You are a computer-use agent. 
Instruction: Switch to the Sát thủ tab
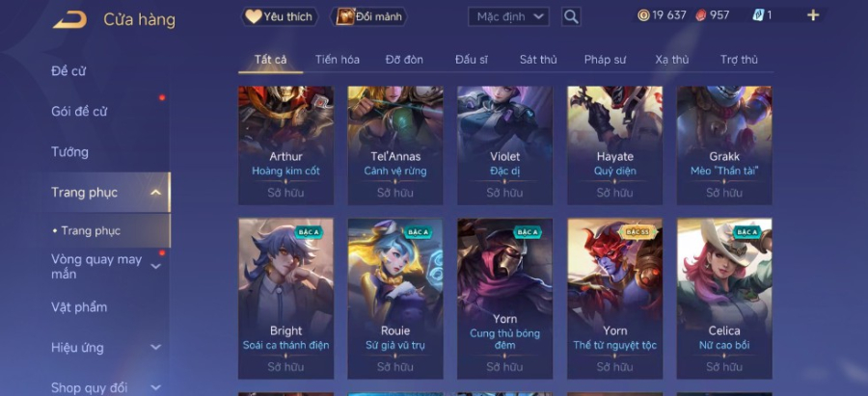[538, 60]
